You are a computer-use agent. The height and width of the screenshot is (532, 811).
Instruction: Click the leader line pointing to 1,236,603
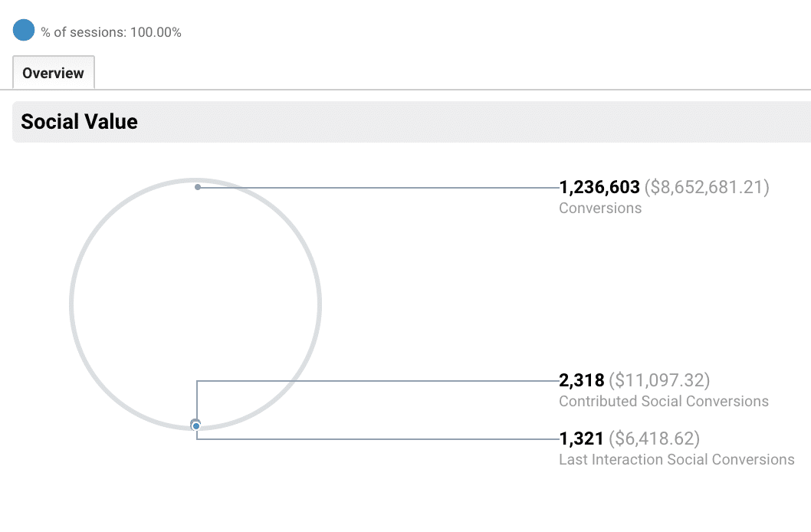point(383,187)
